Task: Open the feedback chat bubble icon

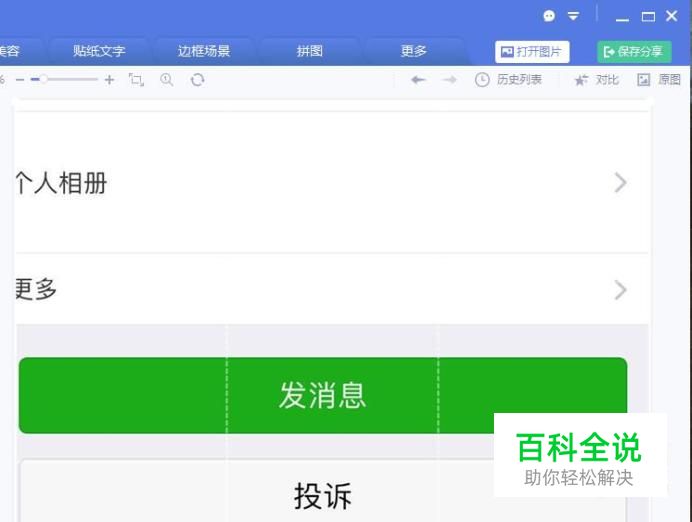Action: (x=549, y=16)
